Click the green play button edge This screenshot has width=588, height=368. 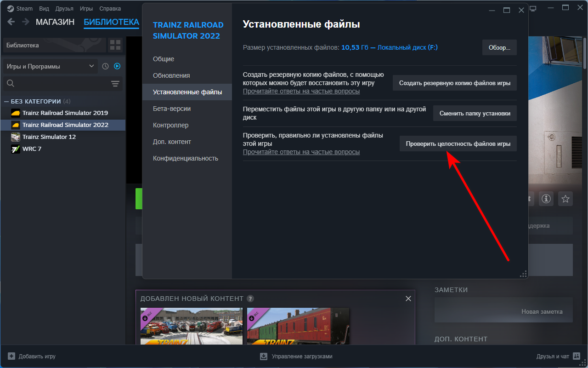[x=139, y=199]
